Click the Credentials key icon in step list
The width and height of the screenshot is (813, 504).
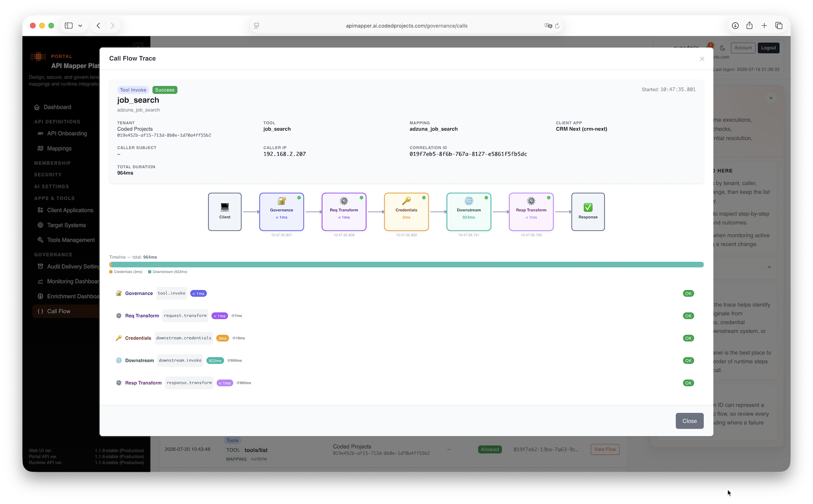[x=119, y=338]
